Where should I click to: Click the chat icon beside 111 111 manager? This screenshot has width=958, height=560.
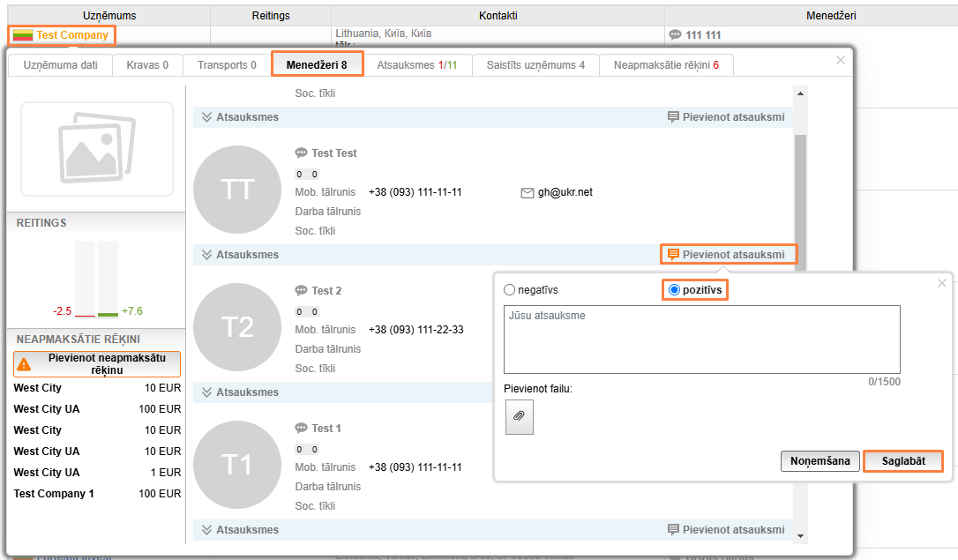click(x=676, y=35)
